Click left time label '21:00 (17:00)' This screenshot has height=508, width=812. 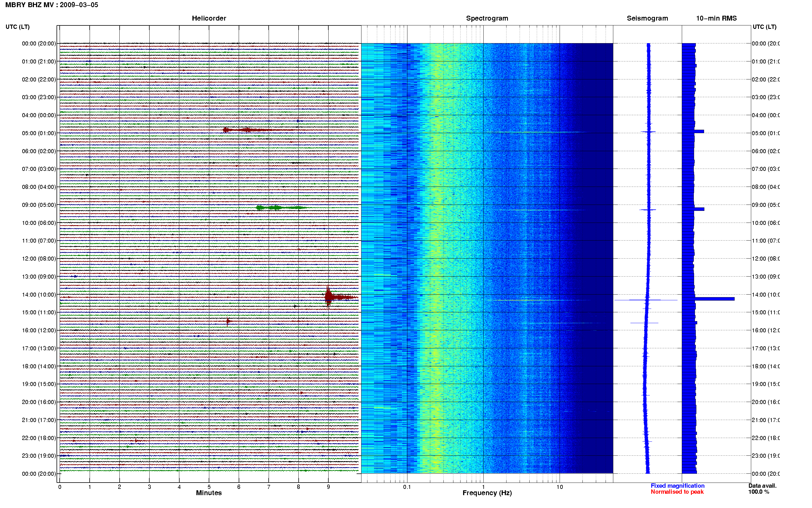tap(39, 420)
